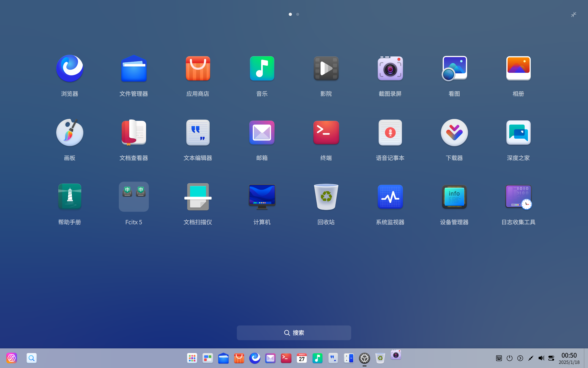Open the 浏览器 browser app
588x368 pixels.
(x=70, y=68)
